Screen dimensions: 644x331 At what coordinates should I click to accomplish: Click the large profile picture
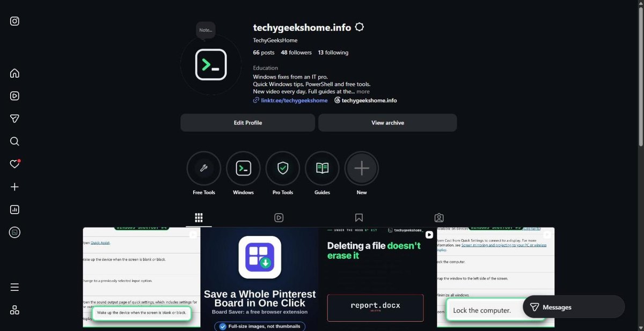211,65
